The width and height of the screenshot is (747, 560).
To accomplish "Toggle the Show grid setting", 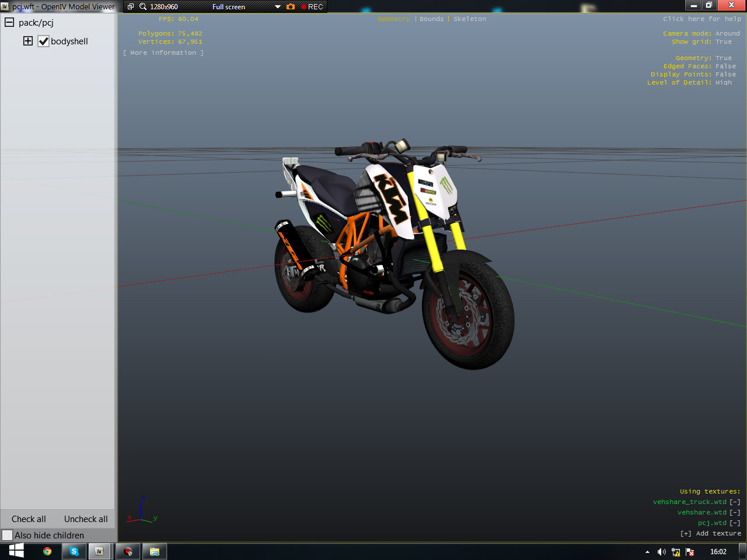I will click(701, 42).
